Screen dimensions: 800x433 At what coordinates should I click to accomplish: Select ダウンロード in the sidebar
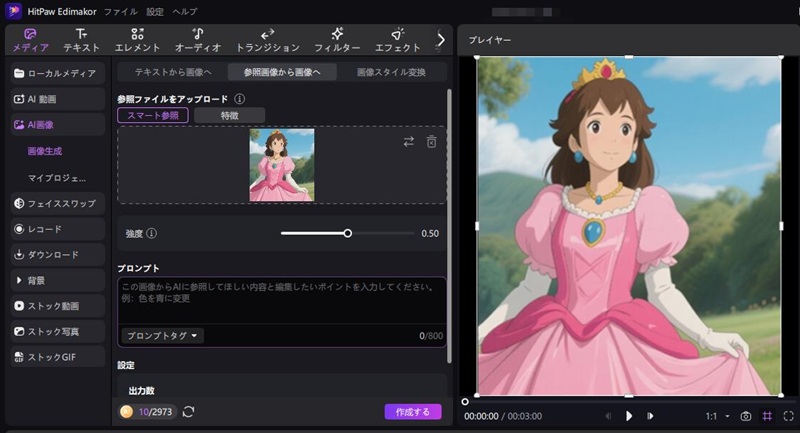click(x=58, y=254)
